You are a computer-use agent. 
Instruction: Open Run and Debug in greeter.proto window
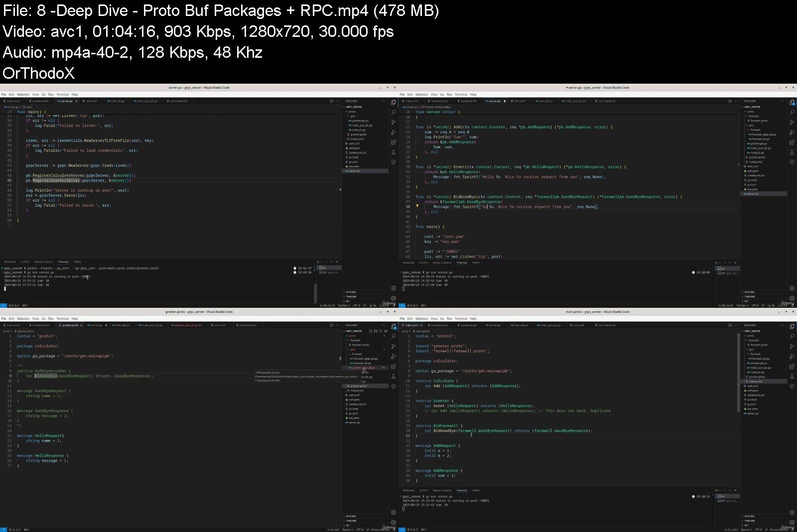pyautogui.click(x=394, y=357)
